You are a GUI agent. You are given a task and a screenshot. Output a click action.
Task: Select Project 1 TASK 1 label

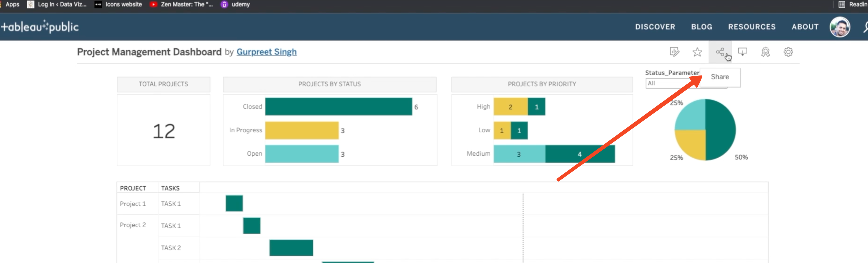tap(171, 204)
